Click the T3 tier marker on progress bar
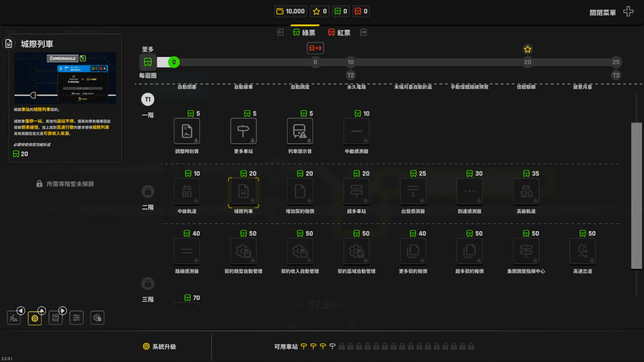644x362 pixels. 616,75
